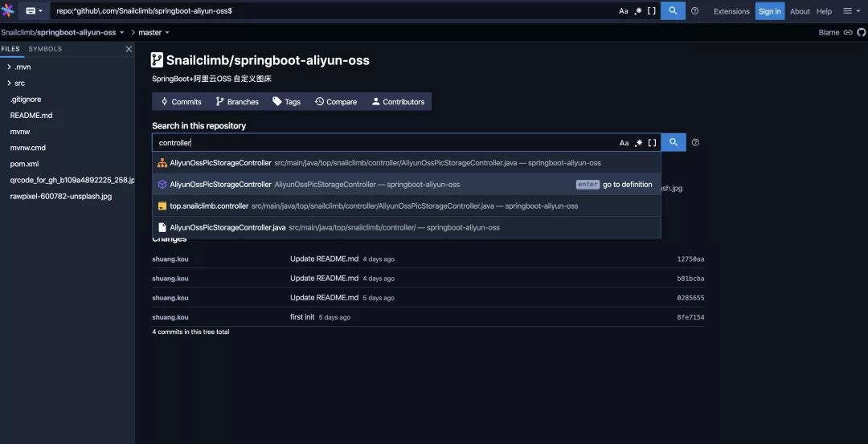868x444 pixels.
Task: Open commit 8fe7154
Action: [690, 317]
